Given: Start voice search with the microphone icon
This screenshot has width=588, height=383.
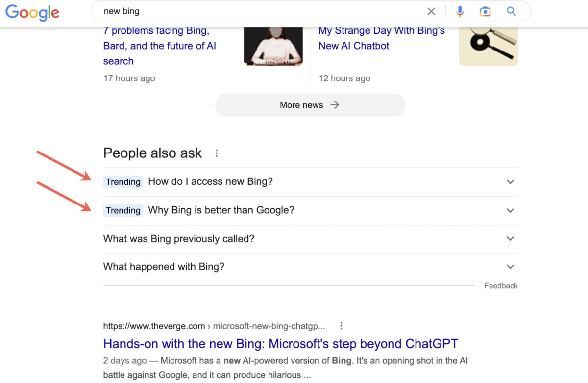Looking at the screenshot, I should 460,11.
